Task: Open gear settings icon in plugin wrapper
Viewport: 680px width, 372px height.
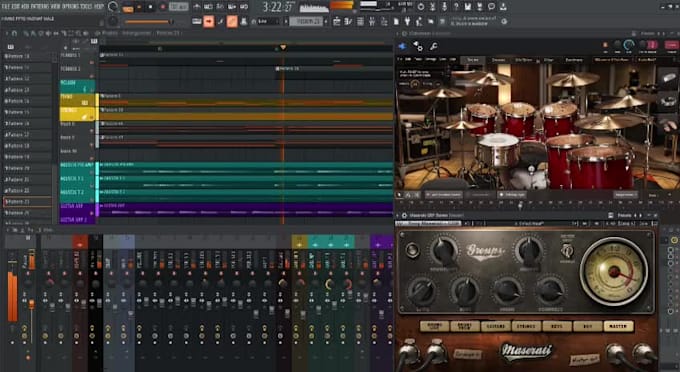Action: tap(418, 46)
